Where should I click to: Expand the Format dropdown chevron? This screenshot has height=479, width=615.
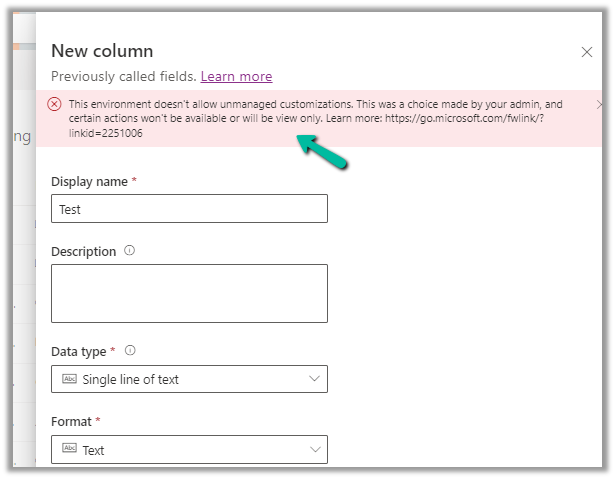314,450
